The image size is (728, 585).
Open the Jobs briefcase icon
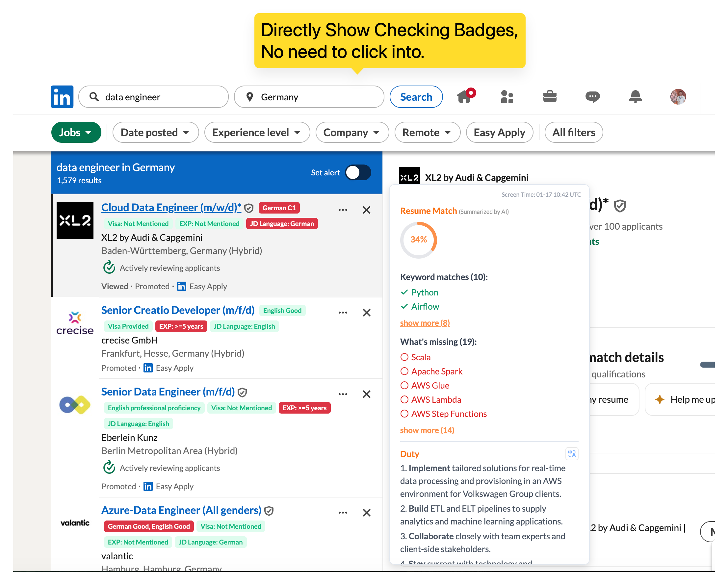[549, 97]
